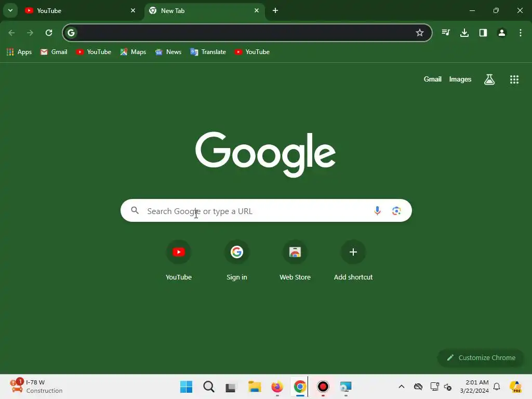This screenshot has height=399, width=532.
Task: Open Translate bookmark
Action: [208, 52]
